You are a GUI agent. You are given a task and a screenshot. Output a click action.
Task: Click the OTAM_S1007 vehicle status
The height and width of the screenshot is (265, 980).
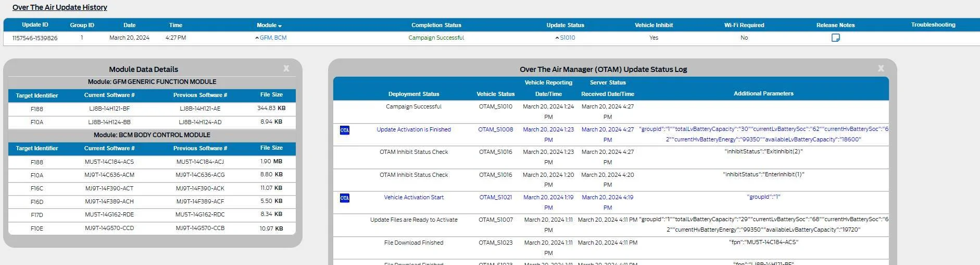(x=495, y=220)
